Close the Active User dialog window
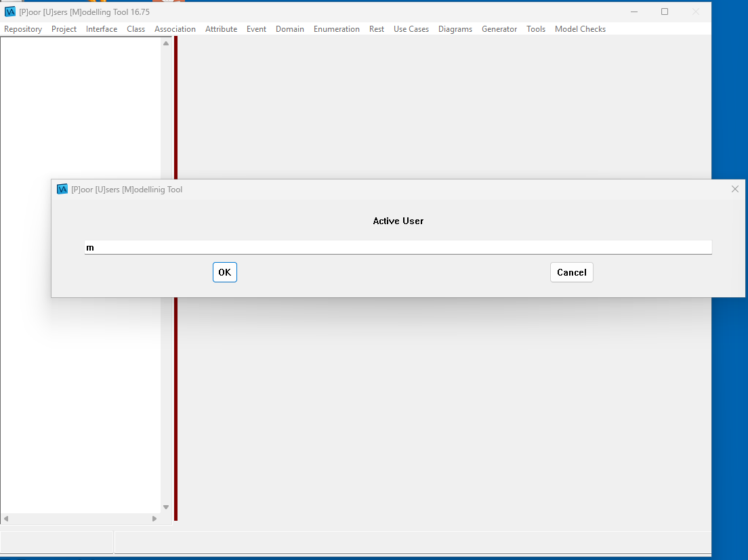This screenshot has height=560, width=748. 735,189
